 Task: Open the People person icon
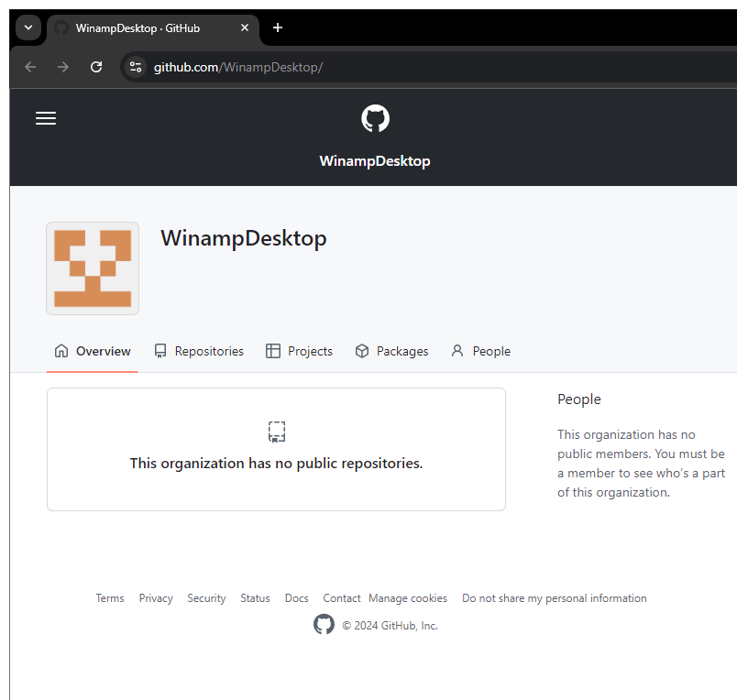456,350
